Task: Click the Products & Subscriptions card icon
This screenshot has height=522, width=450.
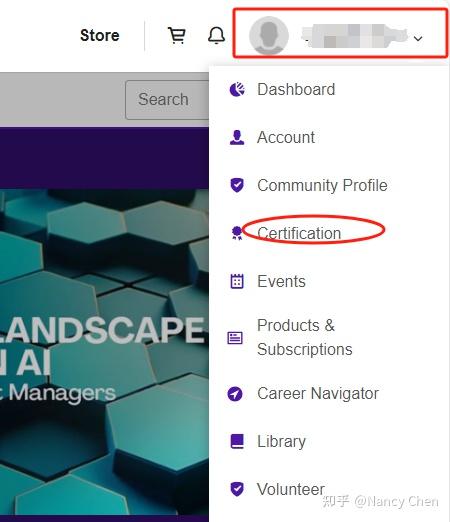Action: 235,337
